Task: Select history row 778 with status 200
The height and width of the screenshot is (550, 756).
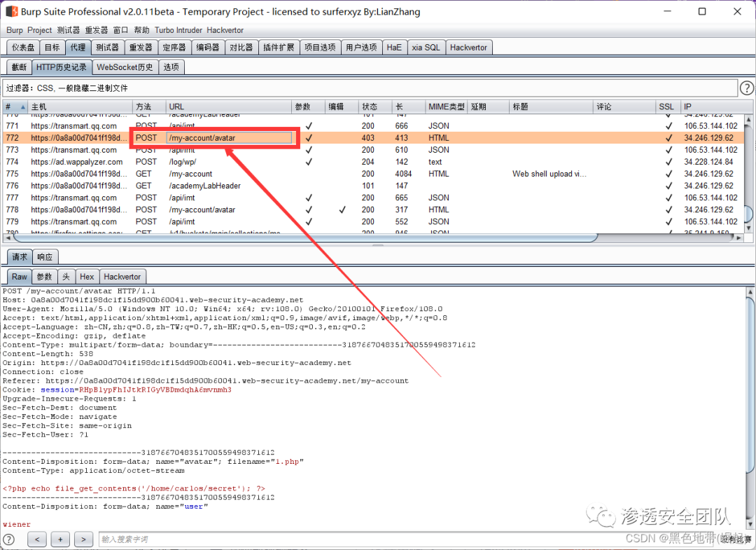Action: [373, 210]
